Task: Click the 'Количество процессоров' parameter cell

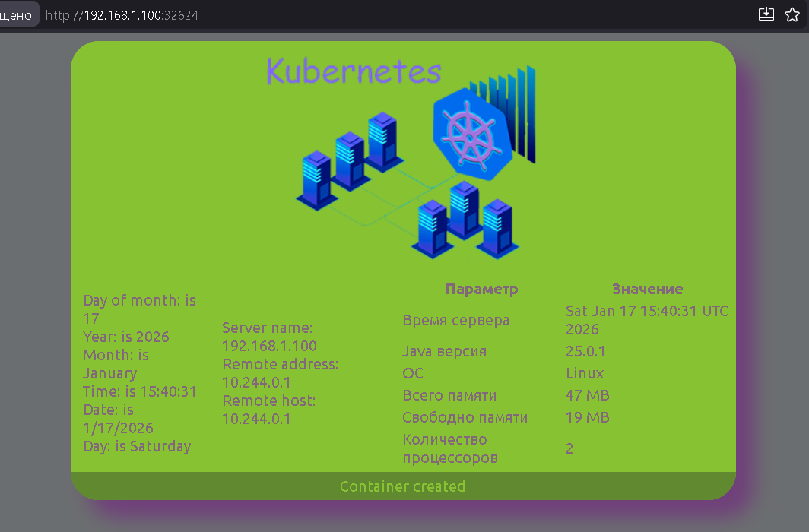Action: click(x=450, y=448)
